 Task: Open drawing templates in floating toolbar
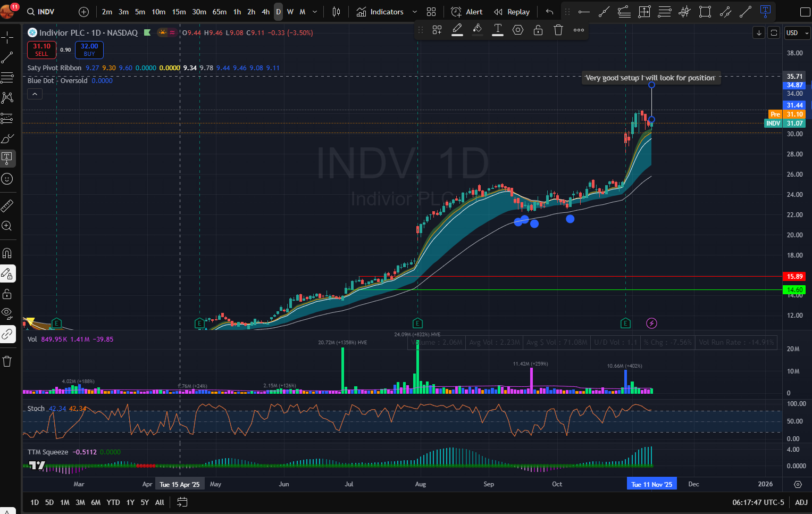click(437, 30)
